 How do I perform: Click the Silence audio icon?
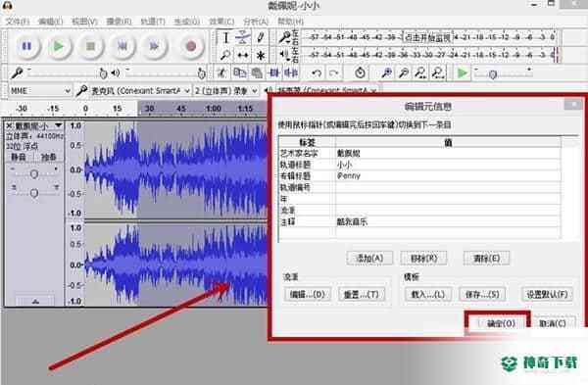tap(291, 72)
